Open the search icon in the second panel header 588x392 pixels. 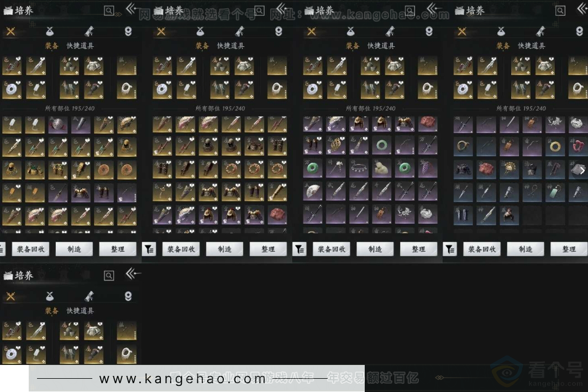click(260, 10)
